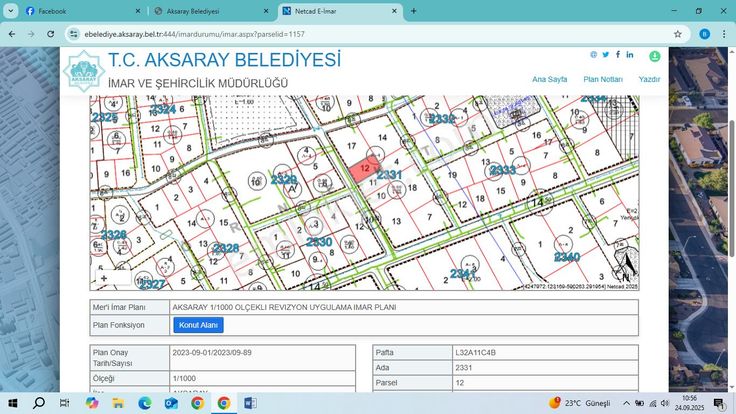Click the Twitter icon in the header
Viewport: 736px width, 414px height.
605,55
